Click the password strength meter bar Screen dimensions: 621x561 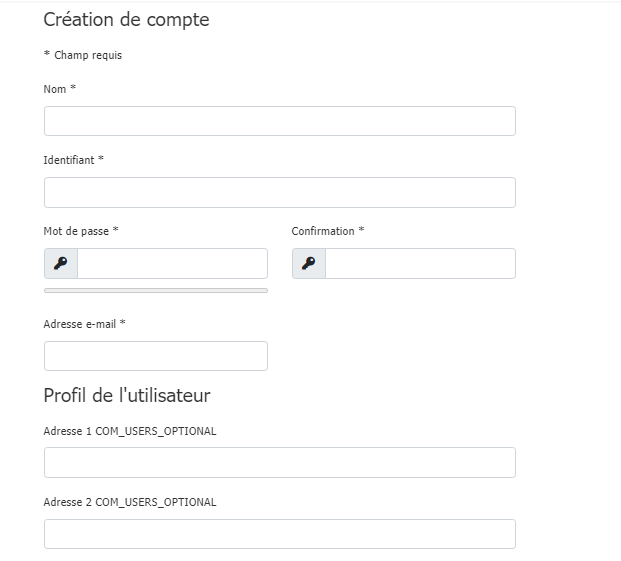pyautogui.click(x=155, y=290)
